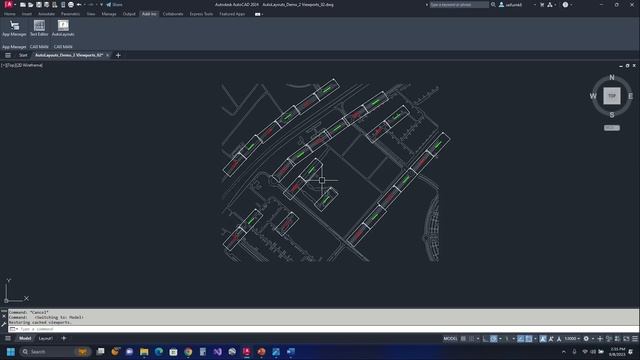
Task: Add a new drawing tab with plus
Action: click(118, 55)
